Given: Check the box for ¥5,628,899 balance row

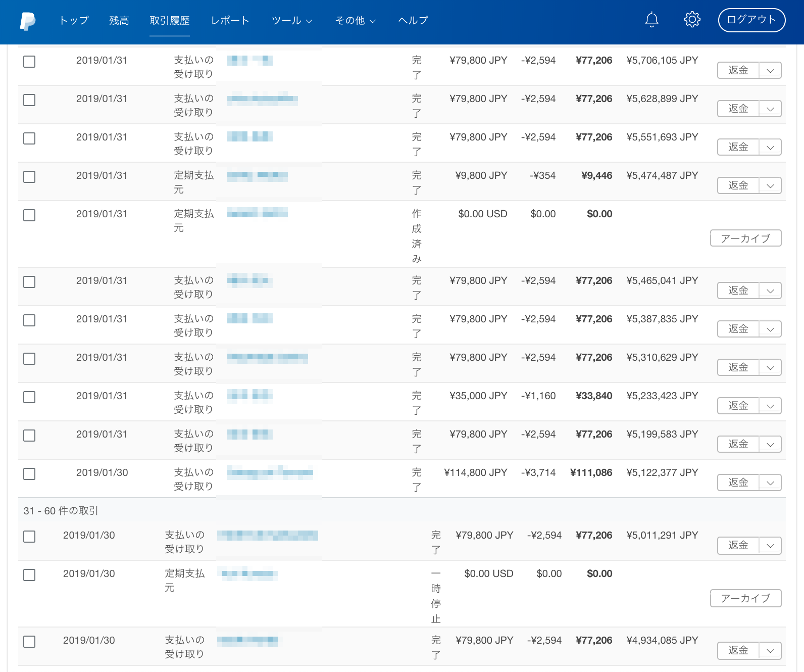Looking at the screenshot, I should coord(29,100).
